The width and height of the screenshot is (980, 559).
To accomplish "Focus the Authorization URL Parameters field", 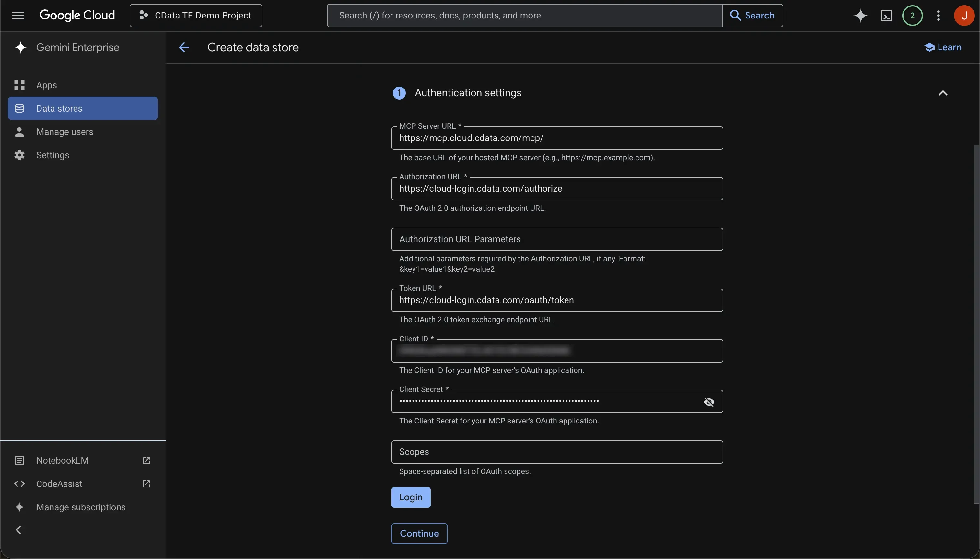I will (557, 239).
